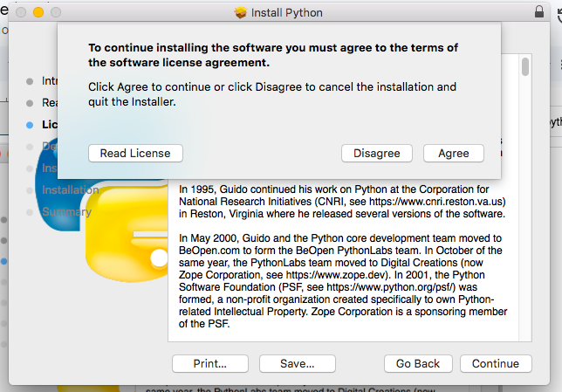
Task: Click the Introduction step bullet in sidebar
Action: (31, 81)
